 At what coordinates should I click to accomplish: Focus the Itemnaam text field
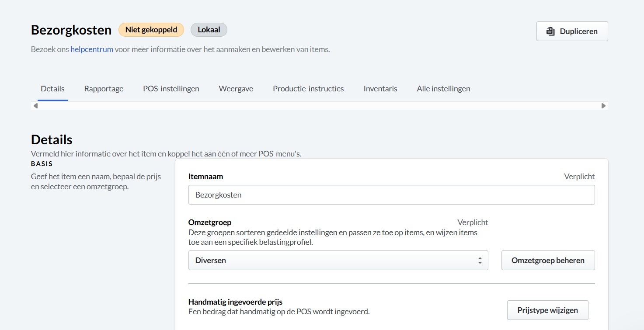(x=391, y=195)
